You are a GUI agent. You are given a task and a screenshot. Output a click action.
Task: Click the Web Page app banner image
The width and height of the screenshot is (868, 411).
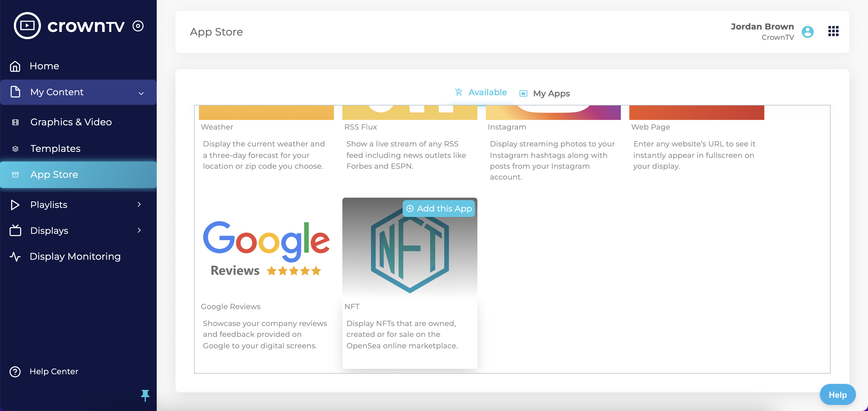[x=697, y=112]
